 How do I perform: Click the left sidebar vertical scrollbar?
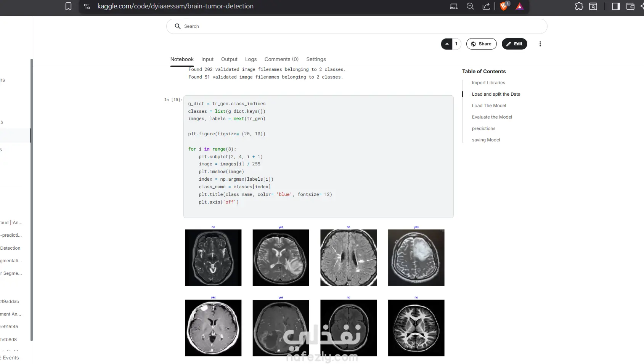(31, 200)
